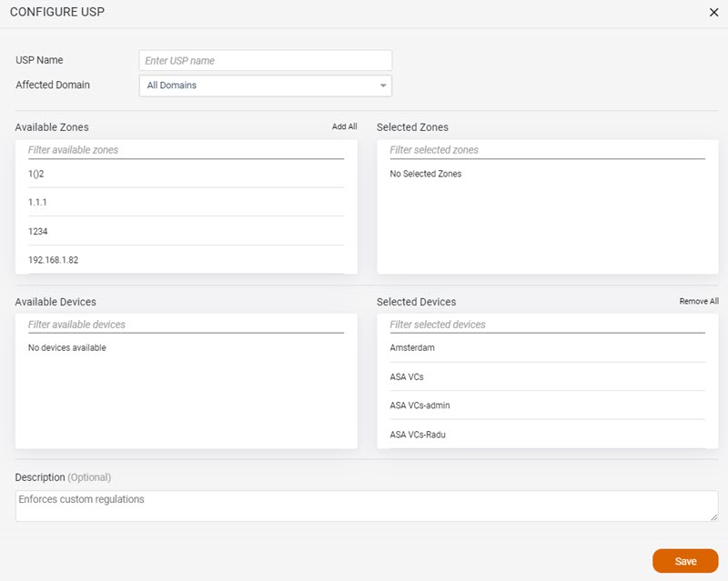Click Remove All for selected devices
728x581 pixels.
coord(699,301)
